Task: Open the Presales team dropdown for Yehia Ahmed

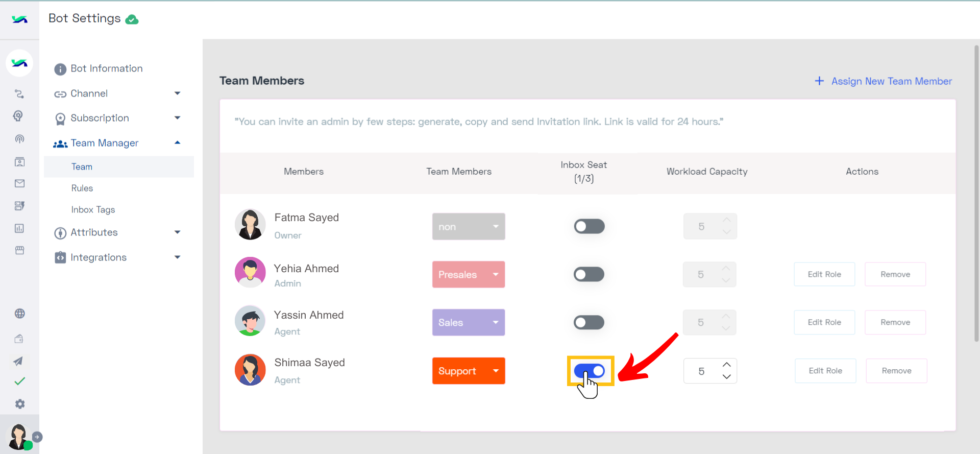Action: [x=469, y=274]
